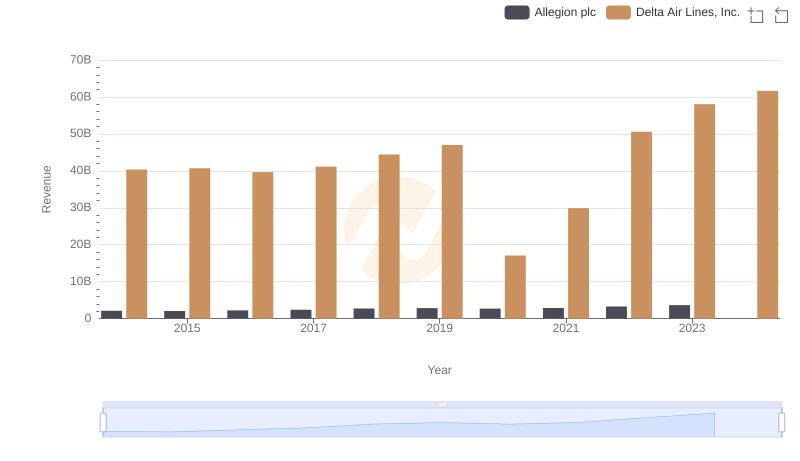Click the 2023 Allegion plc bar

(x=679, y=312)
